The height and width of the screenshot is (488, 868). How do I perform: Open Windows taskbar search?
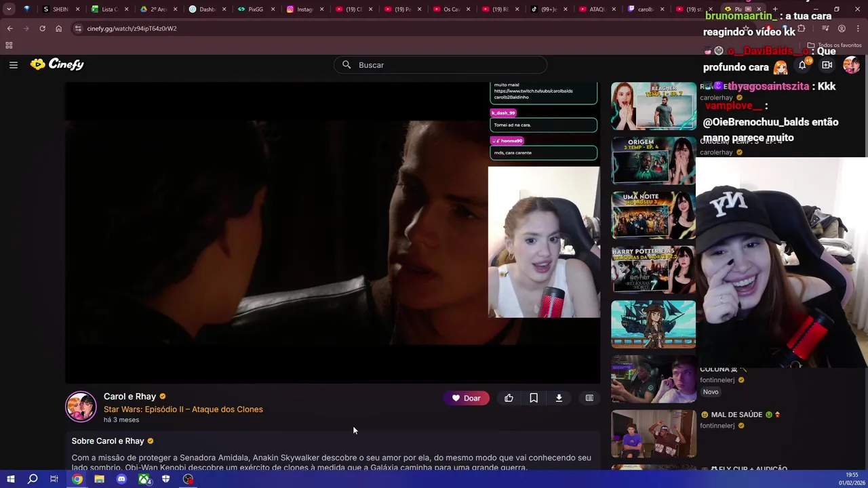[33, 479]
